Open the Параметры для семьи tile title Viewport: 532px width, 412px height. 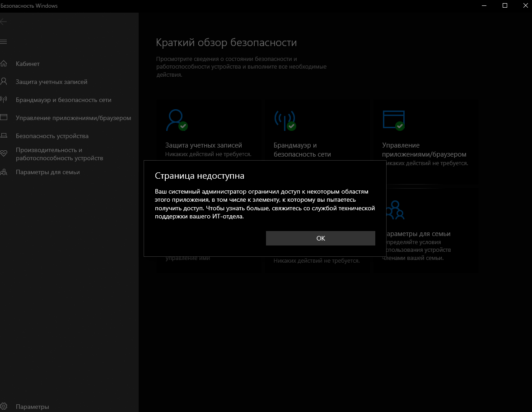(x=418, y=234)
